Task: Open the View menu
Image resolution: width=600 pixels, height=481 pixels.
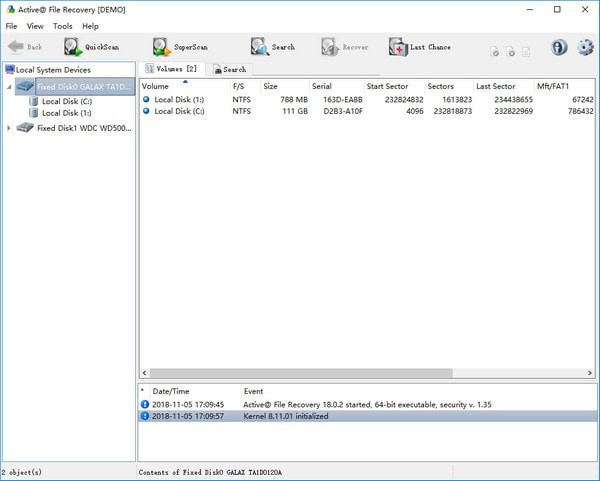Action: (x=35, y=26)
